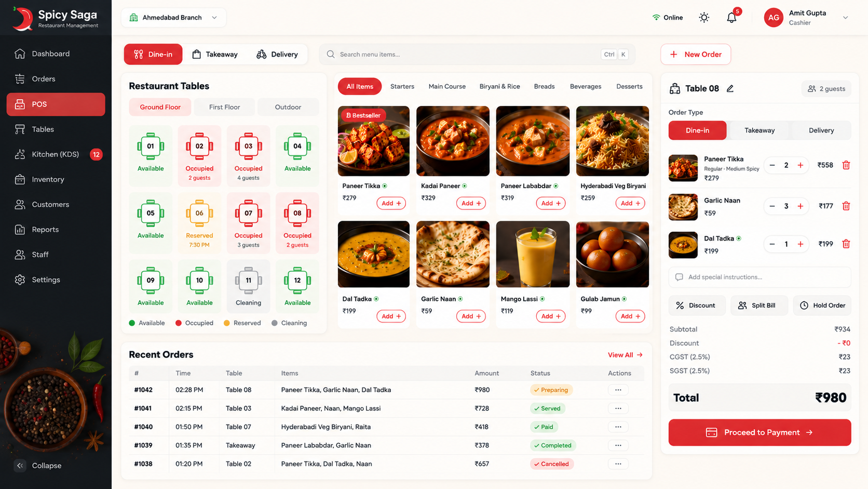Click the Spicy Saga chili logo

click(22, 18)
